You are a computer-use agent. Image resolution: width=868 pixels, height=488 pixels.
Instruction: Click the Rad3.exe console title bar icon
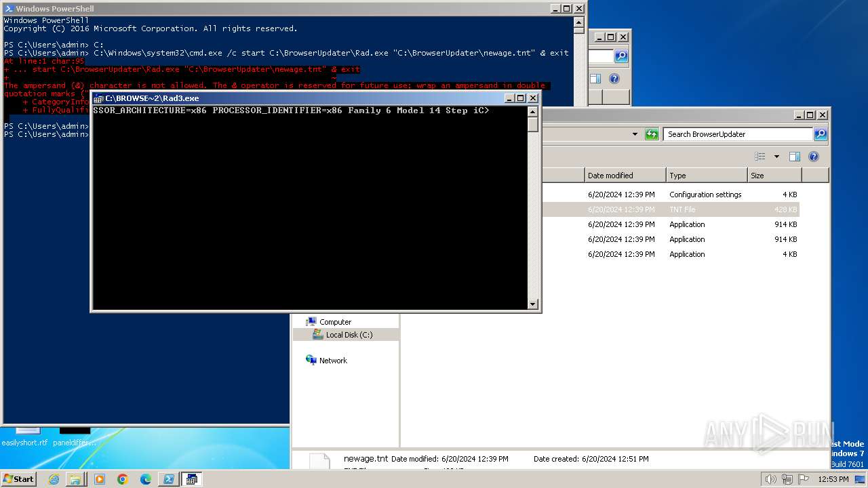[98, 98]
